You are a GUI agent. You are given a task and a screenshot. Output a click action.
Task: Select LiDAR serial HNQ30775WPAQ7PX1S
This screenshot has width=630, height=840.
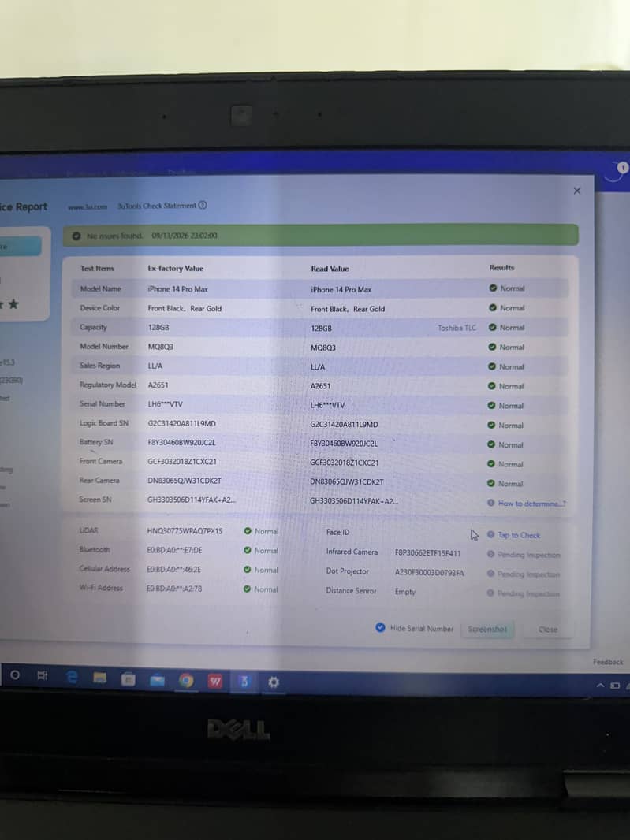click(x=185, y=531)
